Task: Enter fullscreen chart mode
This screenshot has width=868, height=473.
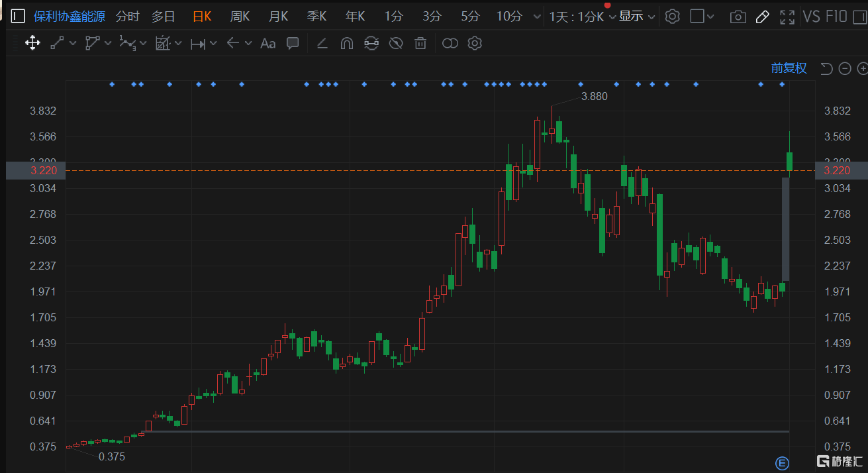Action: (787, 17)
